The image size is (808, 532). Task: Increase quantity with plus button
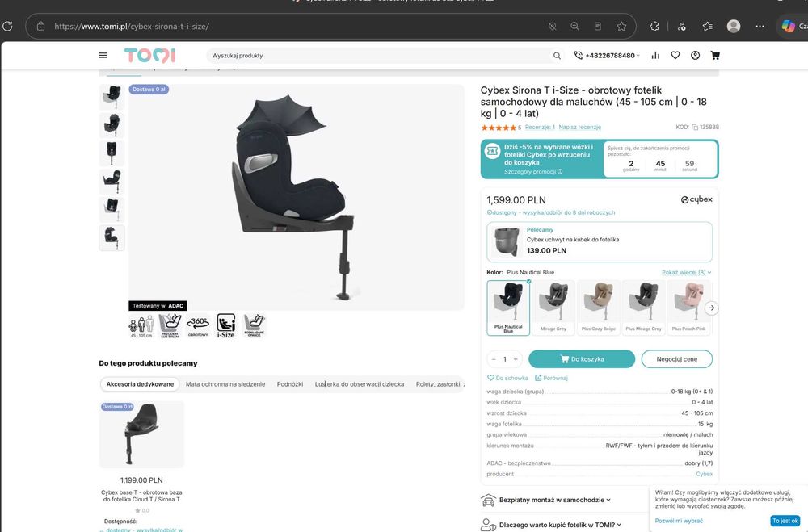[x=516, y=359]
